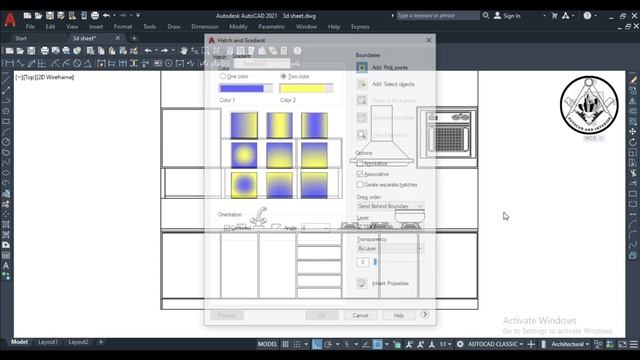
Task: Open the AUTOCAD CLASSIC workspace dropdown
Action: 496,344
